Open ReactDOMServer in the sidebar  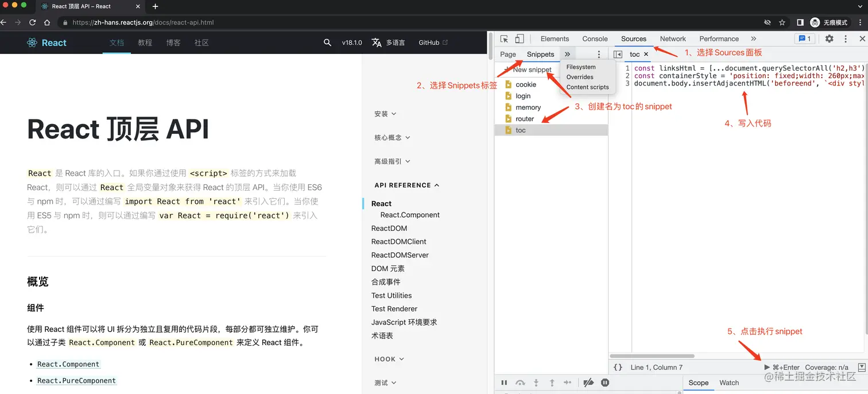click(400, 255)
